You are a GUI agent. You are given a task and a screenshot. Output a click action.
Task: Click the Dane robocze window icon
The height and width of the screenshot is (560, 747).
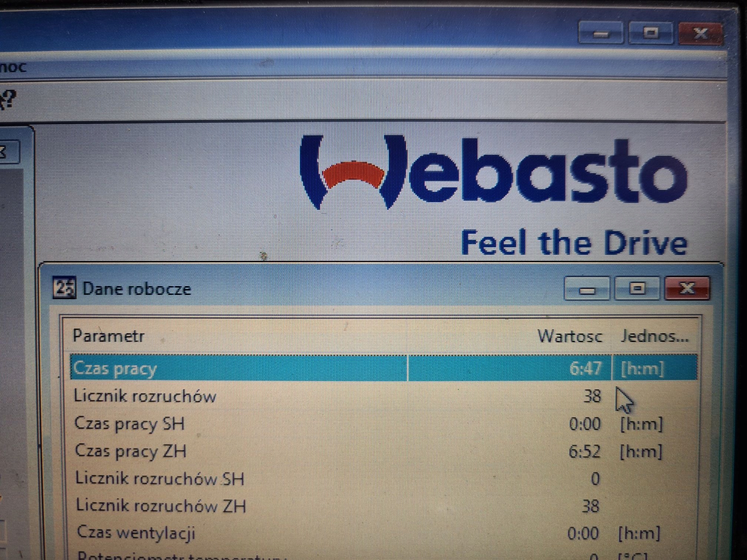point(64,288)
